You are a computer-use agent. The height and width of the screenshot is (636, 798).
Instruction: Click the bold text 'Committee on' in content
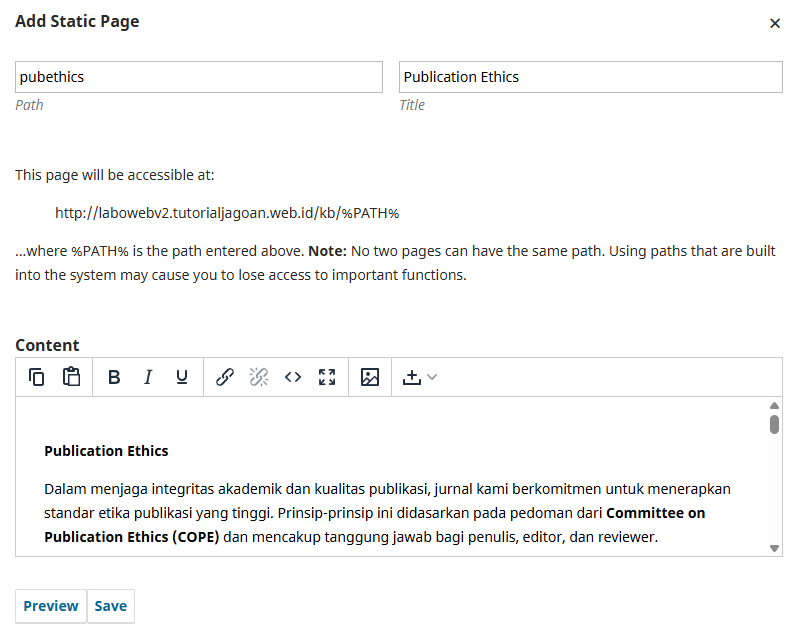656,513
